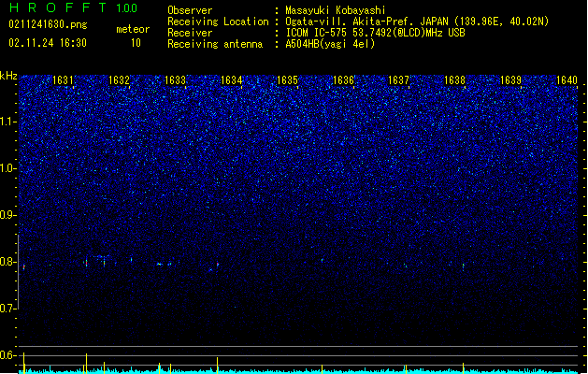
Task: Select the file name 0211241630.png
Action: click(x=48, y=24)
